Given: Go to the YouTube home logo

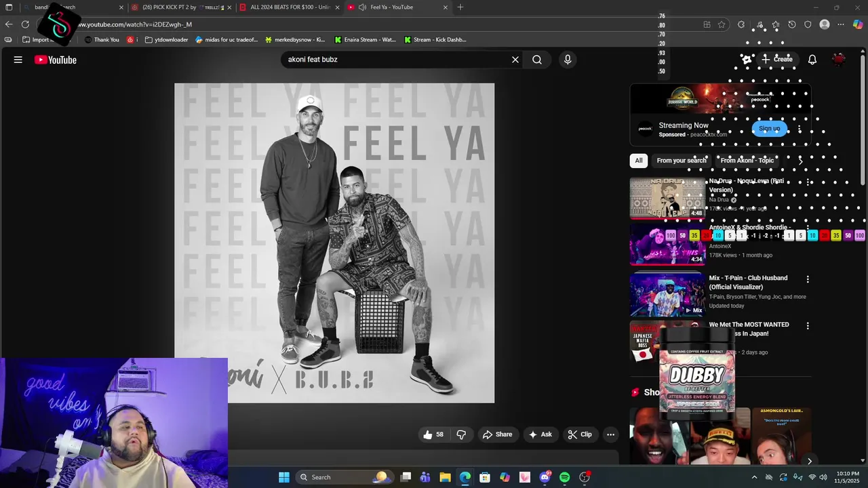Looking at the screenshot, I should (56, 60).
